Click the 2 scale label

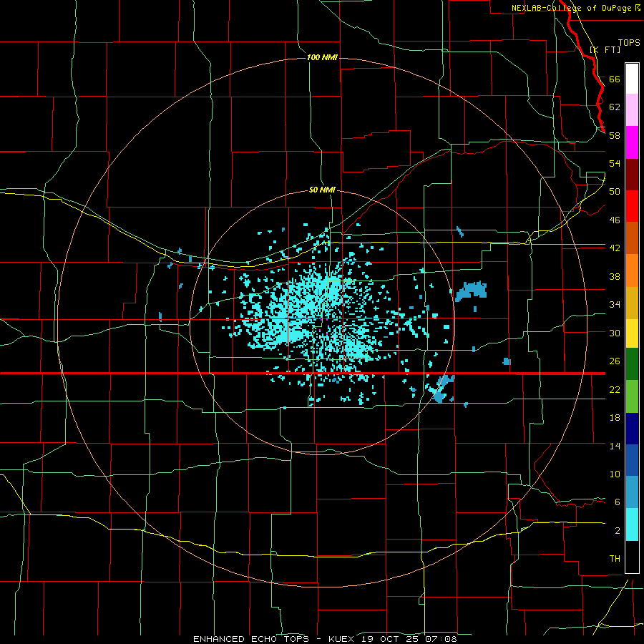point(618,531)
